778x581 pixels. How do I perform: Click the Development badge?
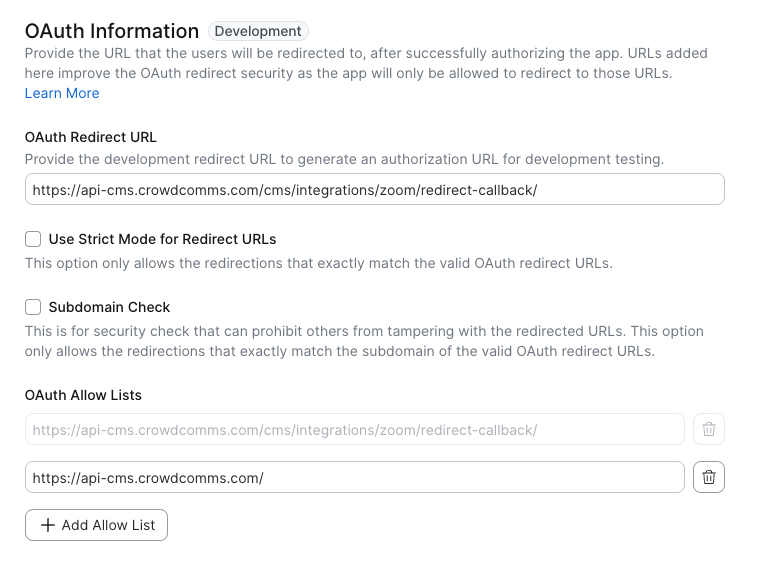point(258,31)
